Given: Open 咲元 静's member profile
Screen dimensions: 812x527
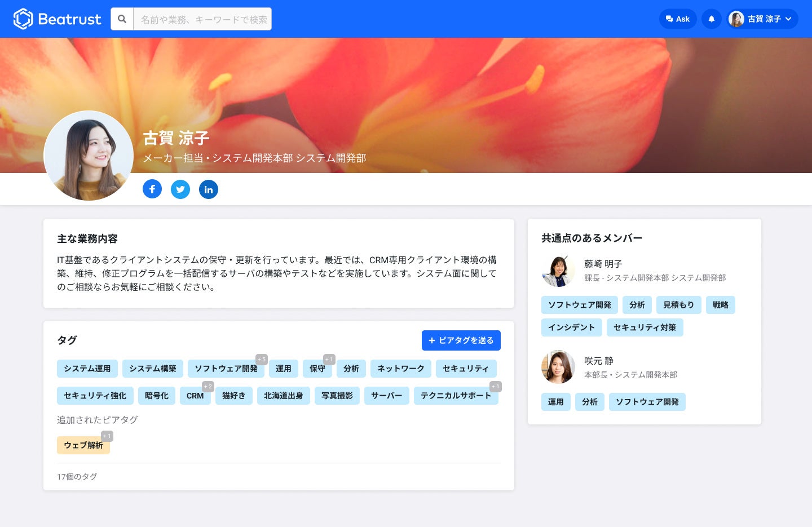Looking at the screenshot, I should pyautogui.click(x=599, y=361).
